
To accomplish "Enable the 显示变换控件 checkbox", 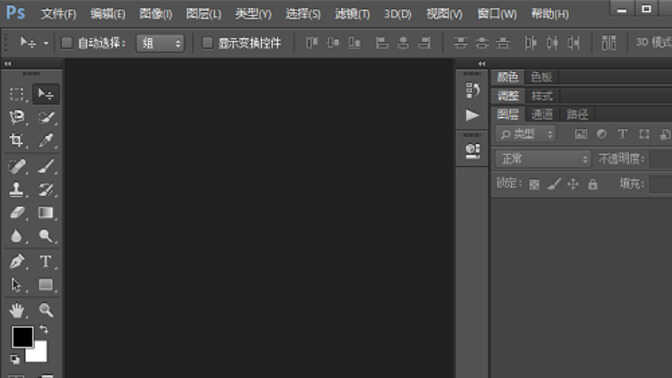I will coord(207,42).
